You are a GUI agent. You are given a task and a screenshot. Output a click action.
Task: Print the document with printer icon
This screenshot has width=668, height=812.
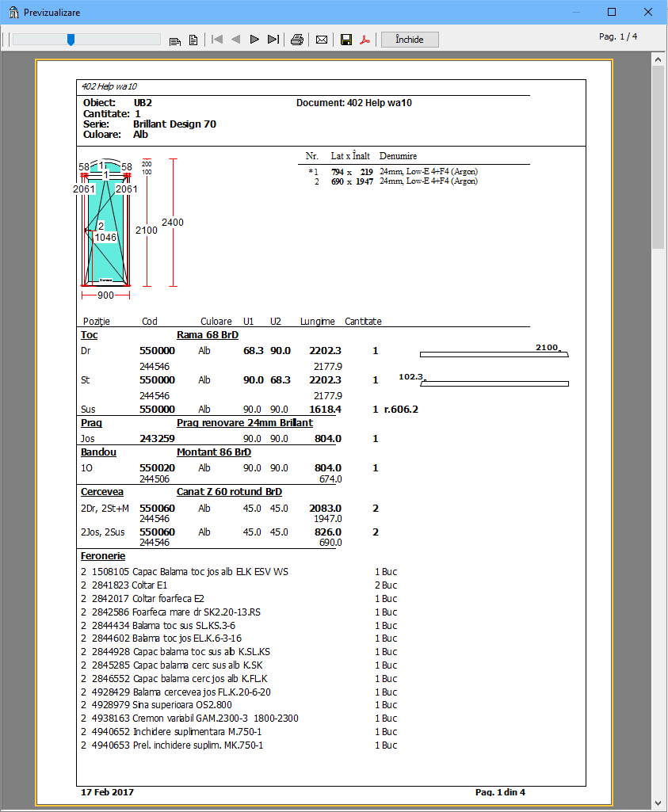297,40
